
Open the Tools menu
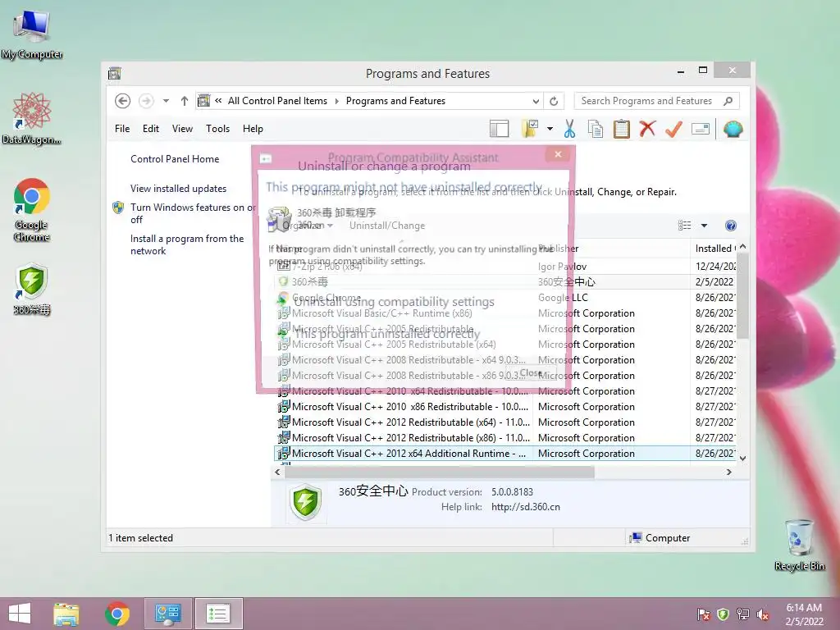(217, 129)
